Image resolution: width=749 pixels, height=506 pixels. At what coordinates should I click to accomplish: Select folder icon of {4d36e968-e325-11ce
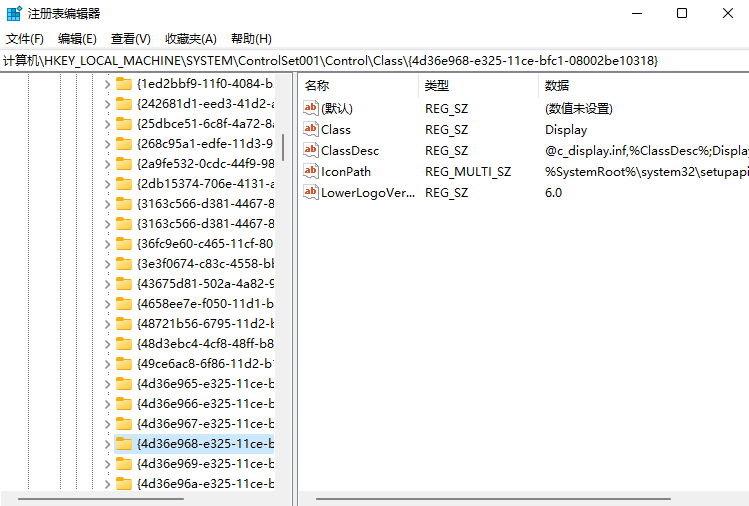click(124, 444)
